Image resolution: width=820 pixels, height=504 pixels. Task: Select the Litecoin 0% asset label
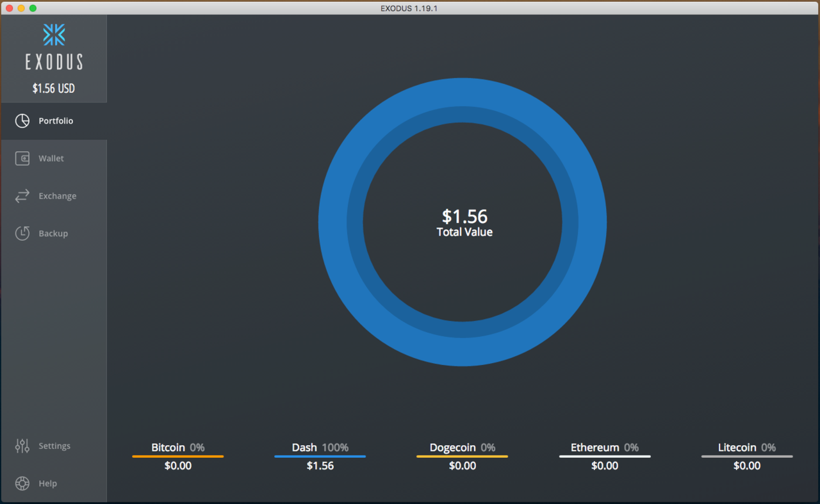747,448
